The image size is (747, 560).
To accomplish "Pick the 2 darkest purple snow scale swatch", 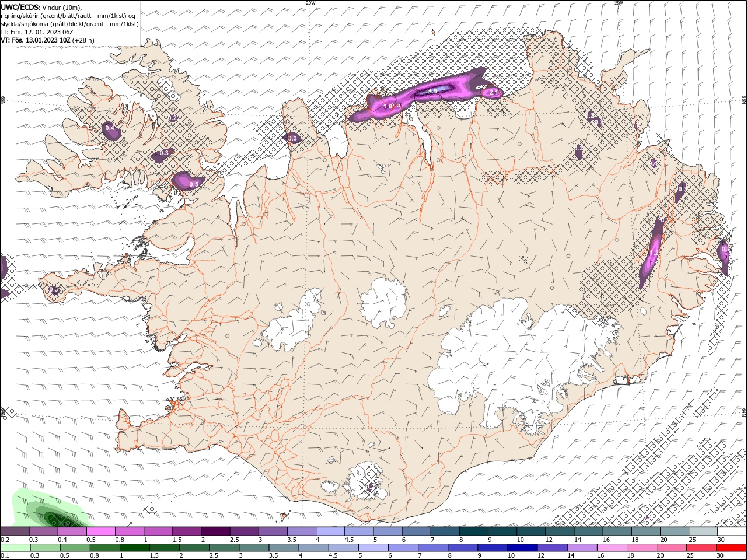I will [215, 531].
